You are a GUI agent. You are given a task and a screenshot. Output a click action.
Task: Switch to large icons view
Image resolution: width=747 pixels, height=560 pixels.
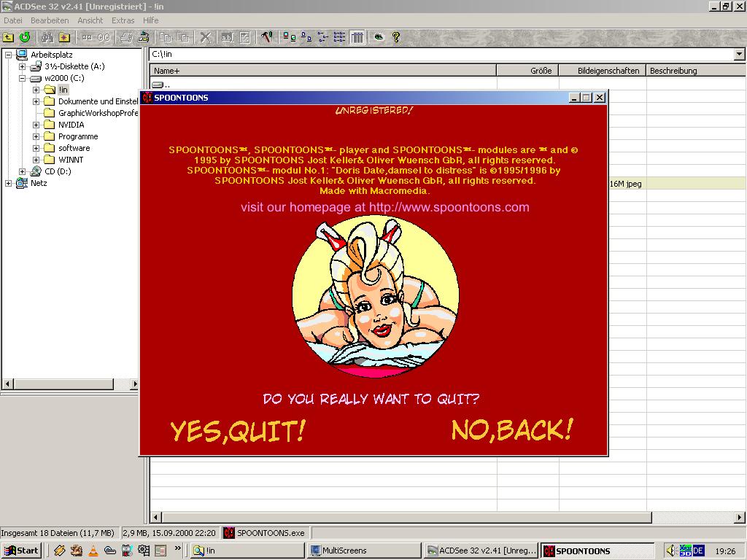[x=289, y=37]
